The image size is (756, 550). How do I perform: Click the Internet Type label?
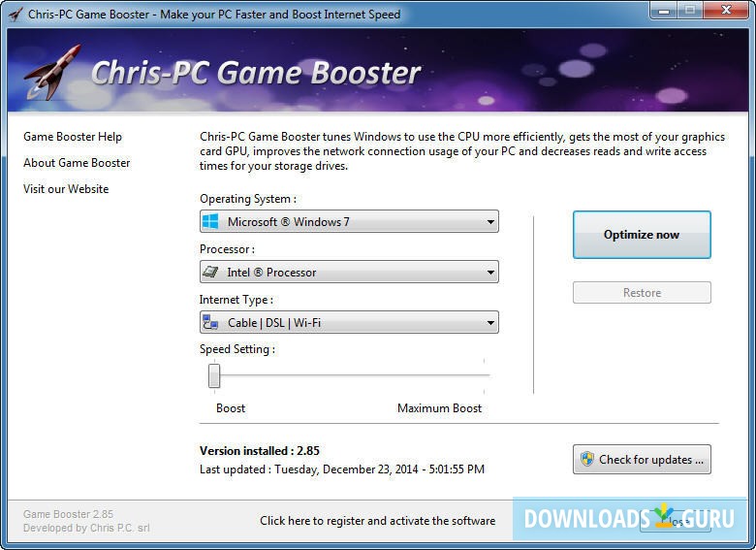(x=236, y=300)
